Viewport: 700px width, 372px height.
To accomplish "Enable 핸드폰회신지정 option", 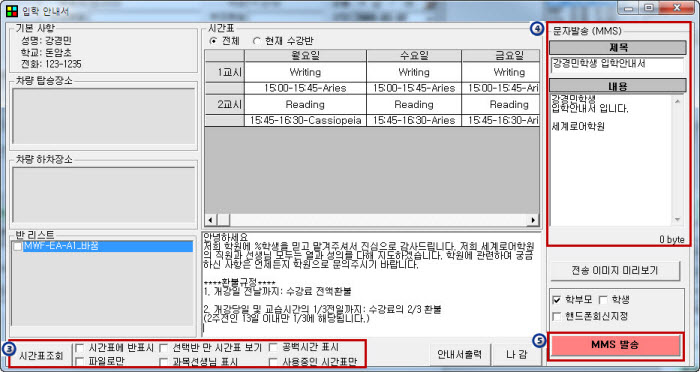I will tap(556, 317).
